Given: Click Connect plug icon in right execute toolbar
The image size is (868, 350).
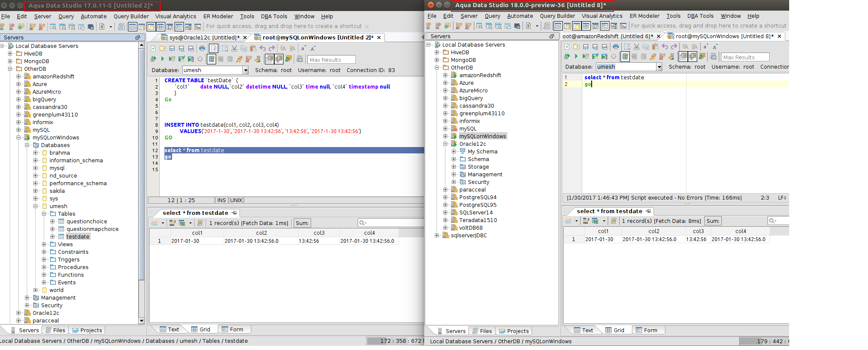Looking at the screenshot, I should [x=653, y=56].
